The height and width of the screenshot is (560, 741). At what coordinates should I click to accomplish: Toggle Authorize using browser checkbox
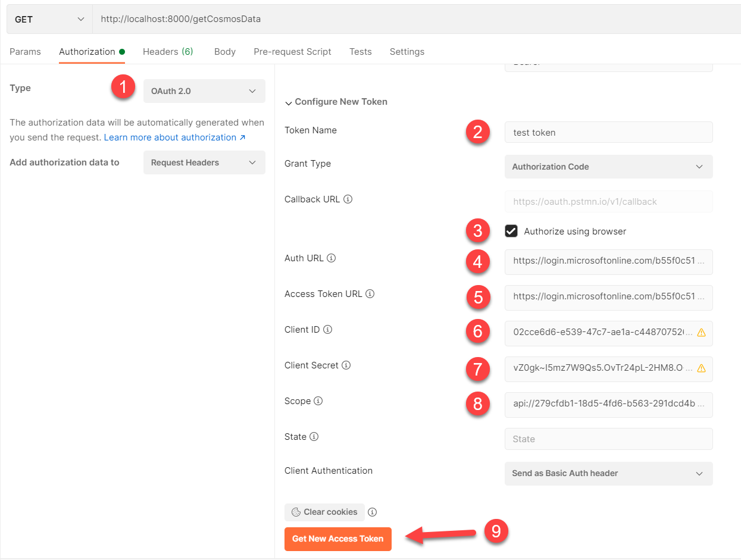(x=511, y=231)
